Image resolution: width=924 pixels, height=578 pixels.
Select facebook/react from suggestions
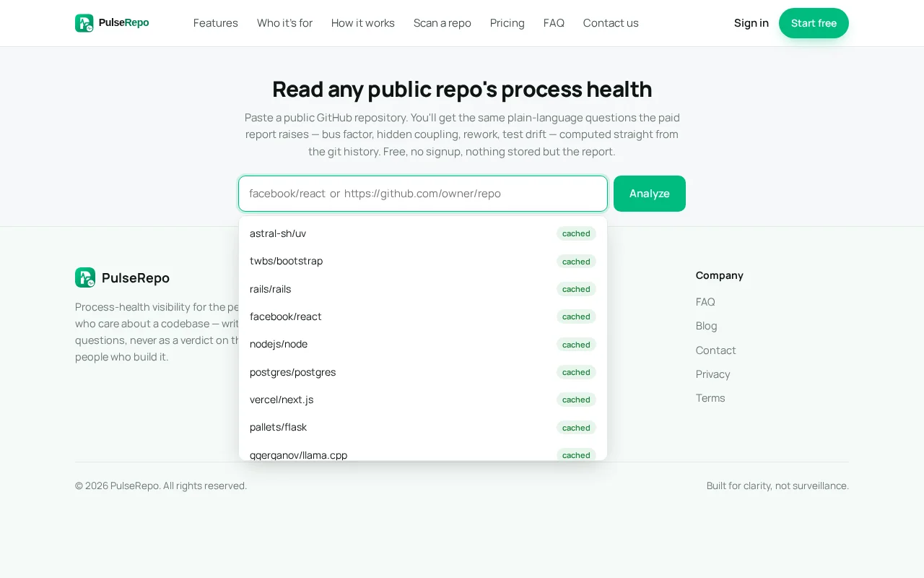(x=423, y=316)
